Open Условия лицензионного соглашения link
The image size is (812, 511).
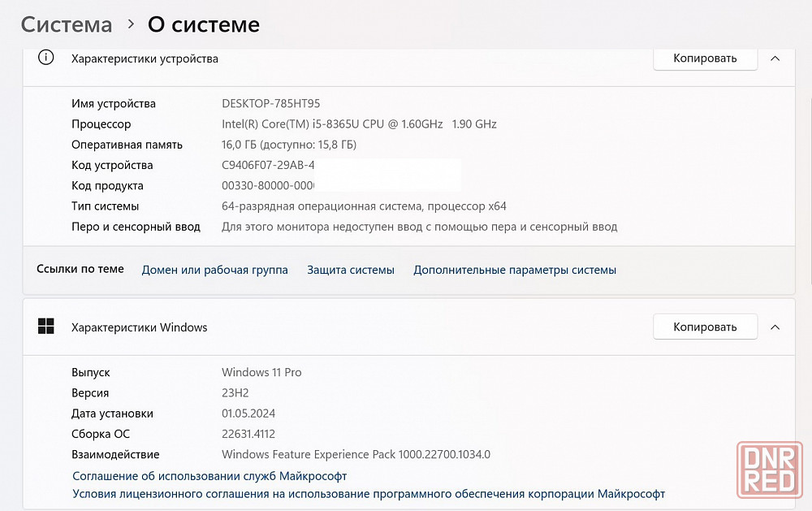click(x=369, y=494)
